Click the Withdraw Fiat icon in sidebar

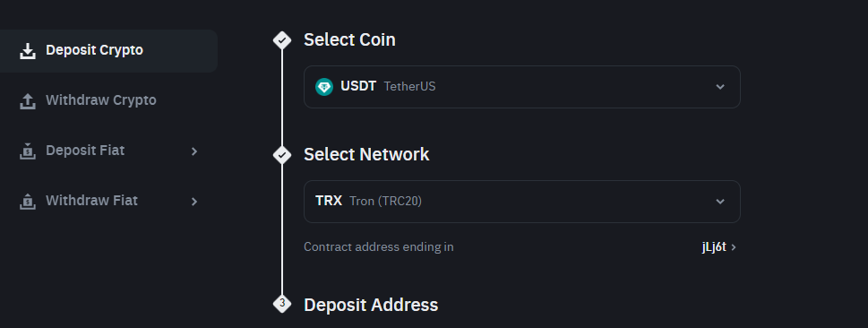pos(27,201)
